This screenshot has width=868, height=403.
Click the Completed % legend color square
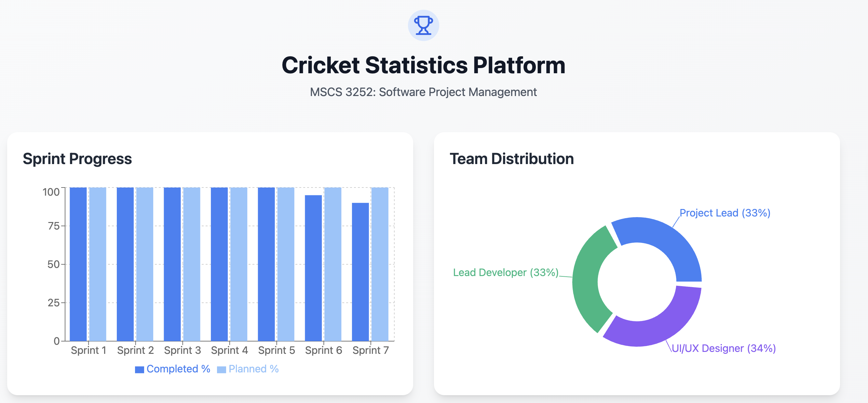click(x=139, y=369)
